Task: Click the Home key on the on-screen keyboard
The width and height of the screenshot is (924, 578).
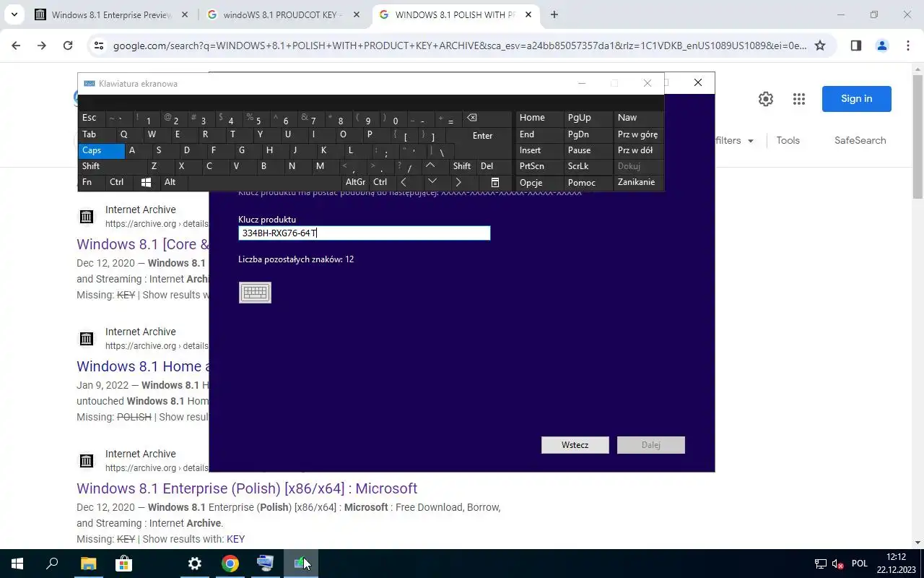Action: pos(539,118)
